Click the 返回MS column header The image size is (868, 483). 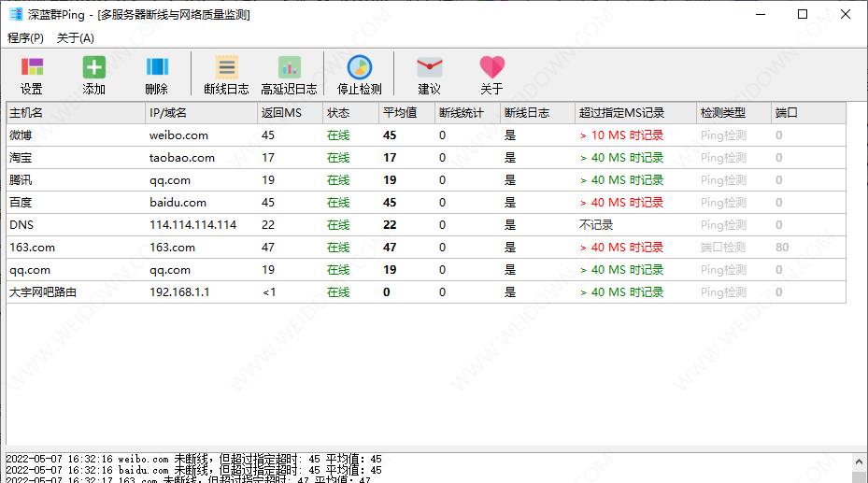[290, 113]
